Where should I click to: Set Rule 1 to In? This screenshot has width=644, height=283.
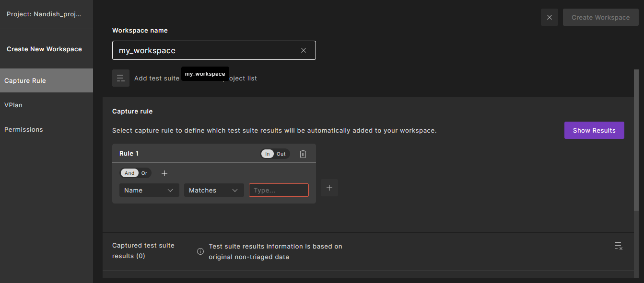coord(268,154)
